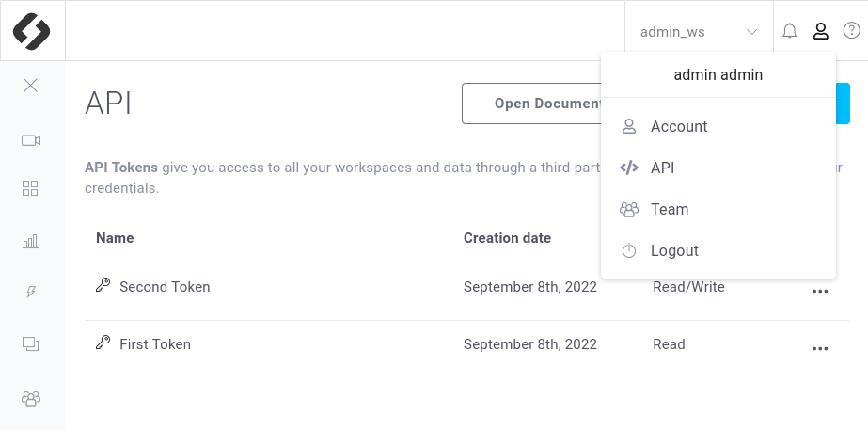Choose Logout from the user menu
This screenshot has width=868, height=431.
point(718,251)
